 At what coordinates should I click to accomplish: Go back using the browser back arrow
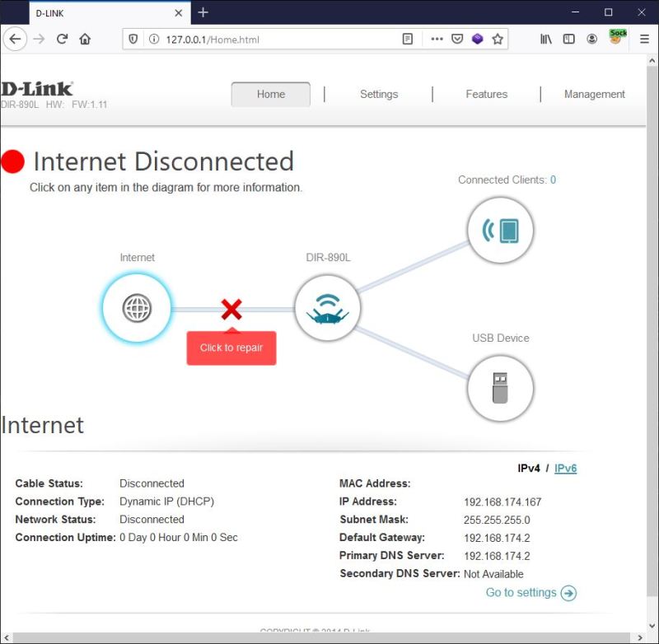coord(15,39)
